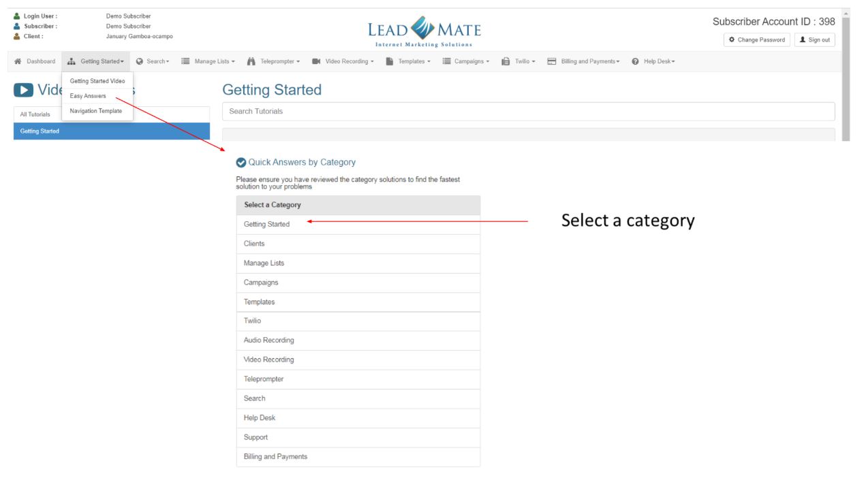This screenshot has width=868, height=478.
Task: Click the Sign out button
Action: pyautogui.click(x=814, y=39)
